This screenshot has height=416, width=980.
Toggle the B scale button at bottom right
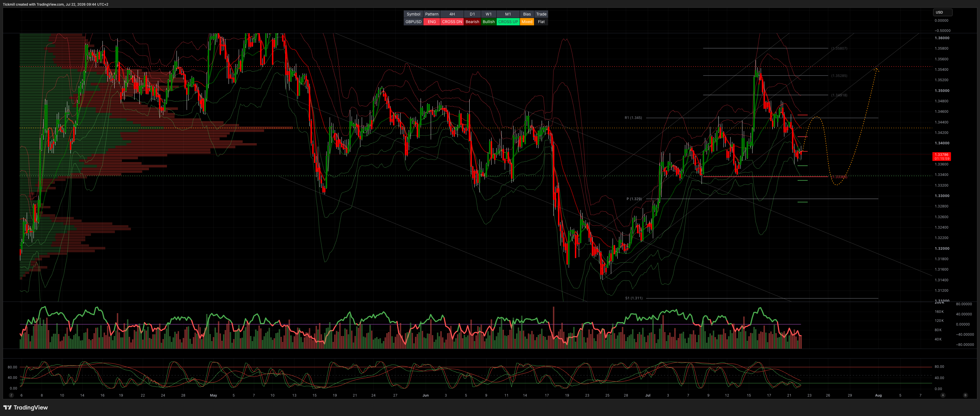pyautogui.click(x=965, y=395)
